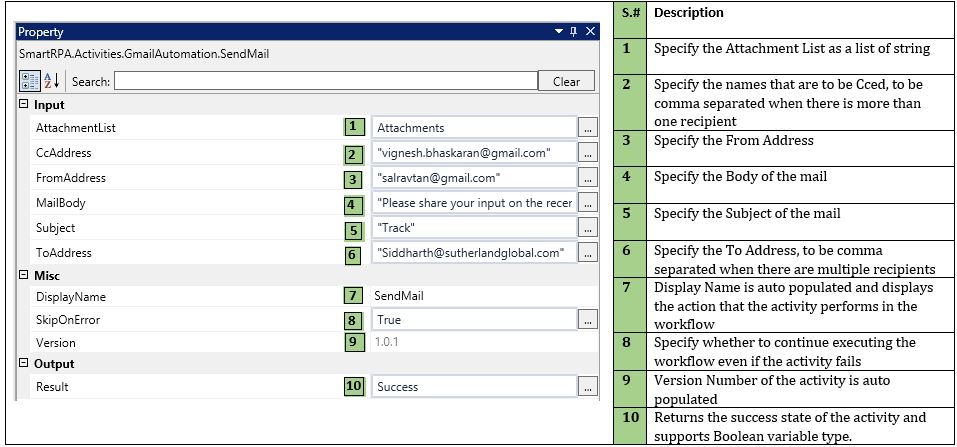Collapse the Input section
Image resolution: width=957 pixels, height=447 pixels.
point(24,104)
